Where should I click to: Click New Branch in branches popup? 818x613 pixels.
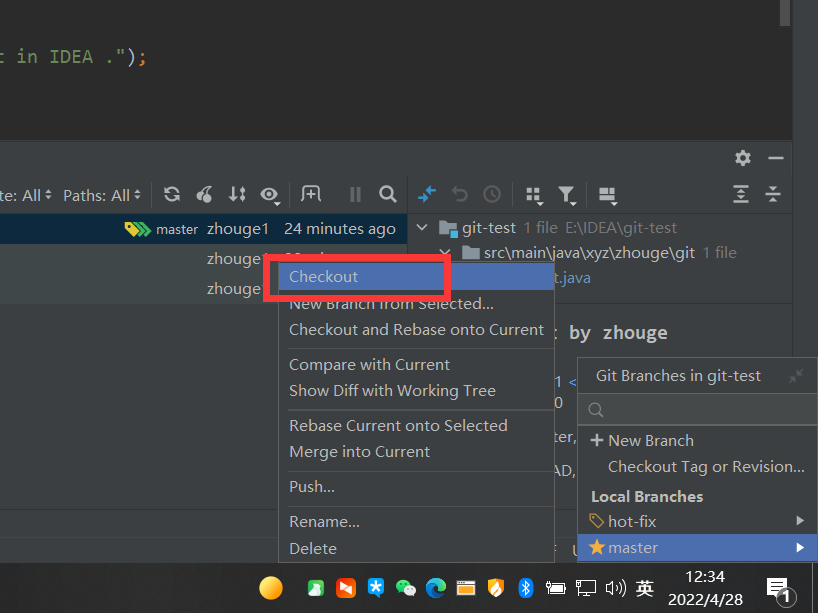click(697, 440)
